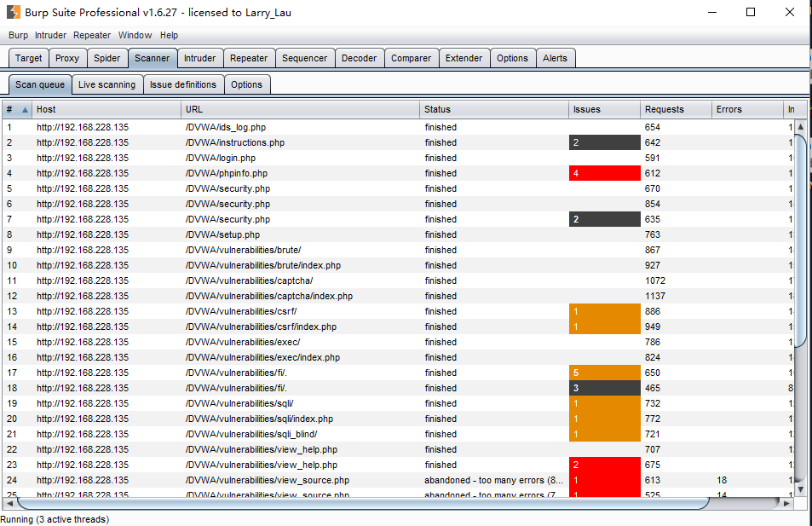Select the /DVWA/login.php row
The image size is (812, 526).
[397, 158]
